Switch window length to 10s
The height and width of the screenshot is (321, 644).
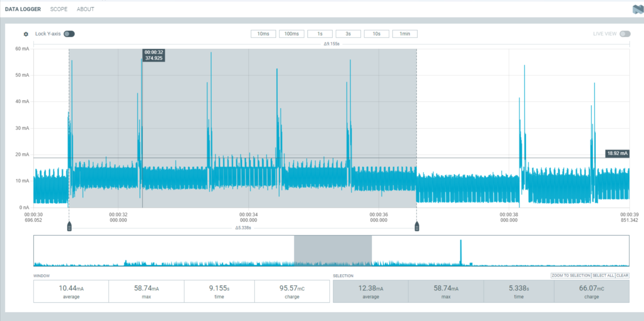coord(376,34)
